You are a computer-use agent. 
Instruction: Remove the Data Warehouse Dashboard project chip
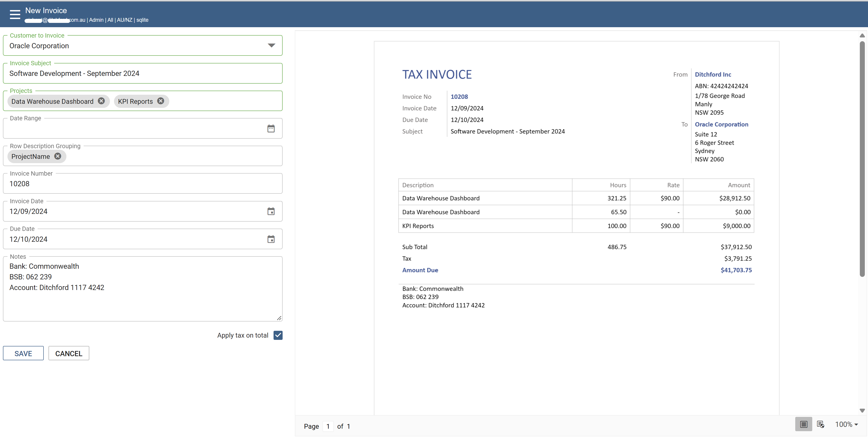[x=102, y=101]
